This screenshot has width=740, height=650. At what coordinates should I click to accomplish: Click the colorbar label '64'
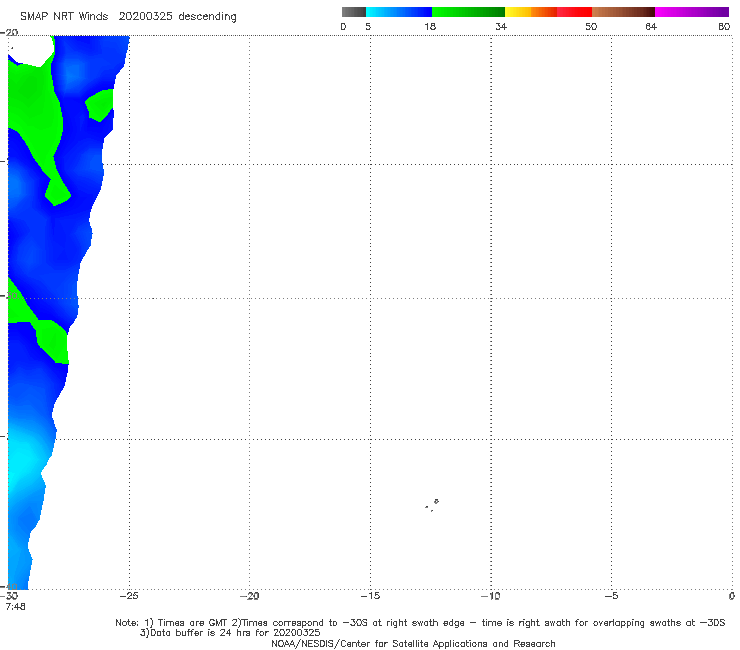651,27
